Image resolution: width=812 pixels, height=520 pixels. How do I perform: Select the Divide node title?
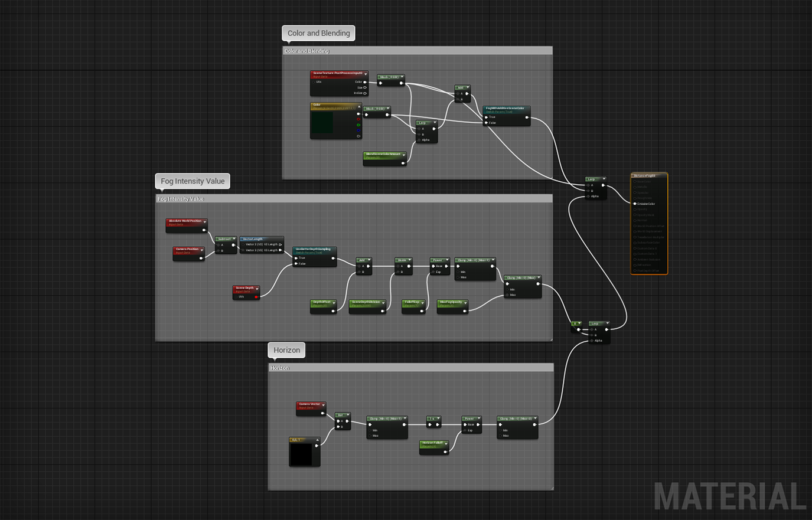tap(402, 260)
